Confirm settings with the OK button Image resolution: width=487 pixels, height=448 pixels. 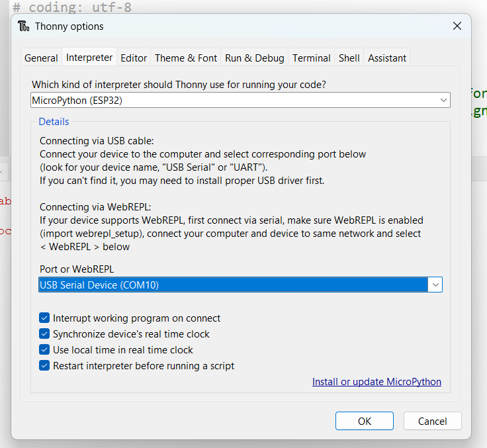tap(364, 421)
